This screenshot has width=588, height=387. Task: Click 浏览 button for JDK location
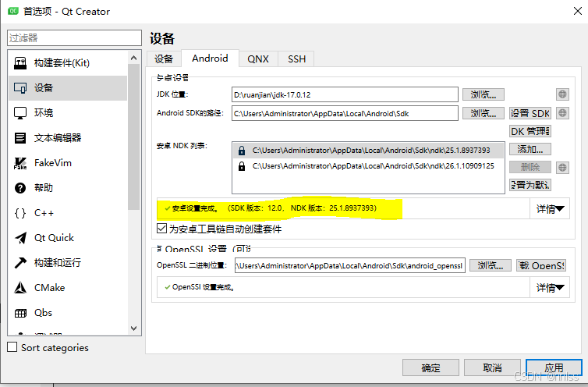[484, 94]
